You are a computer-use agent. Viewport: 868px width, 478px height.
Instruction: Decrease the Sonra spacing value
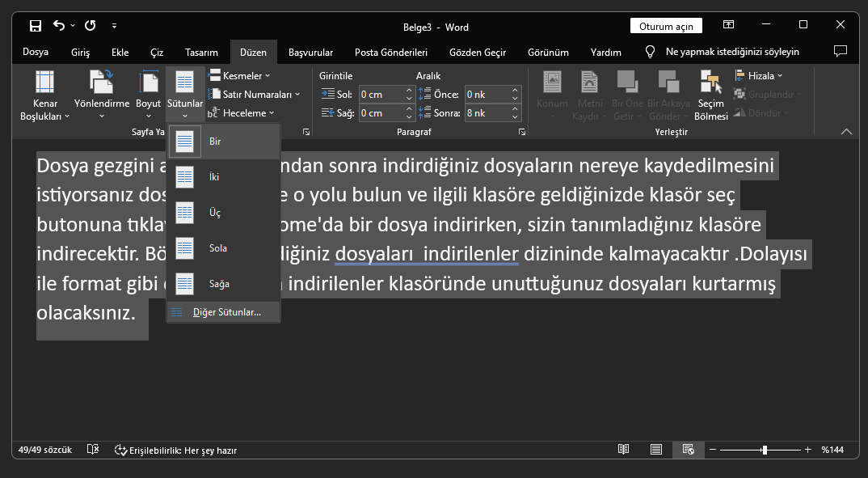[515, 116]
